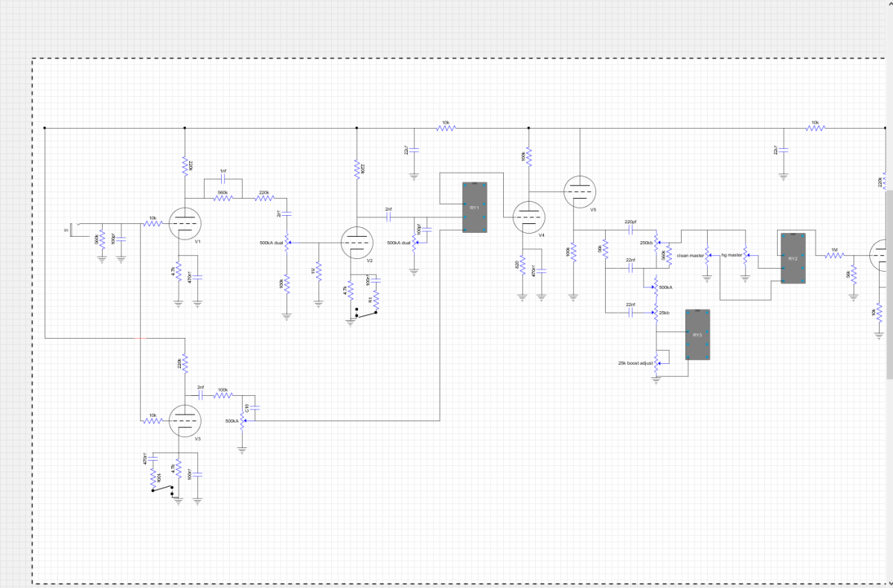Select the 220pf capacitor in the tone stack
Image resolution: width=893 pixels, height=588 pixels.
tap(630, 230)
